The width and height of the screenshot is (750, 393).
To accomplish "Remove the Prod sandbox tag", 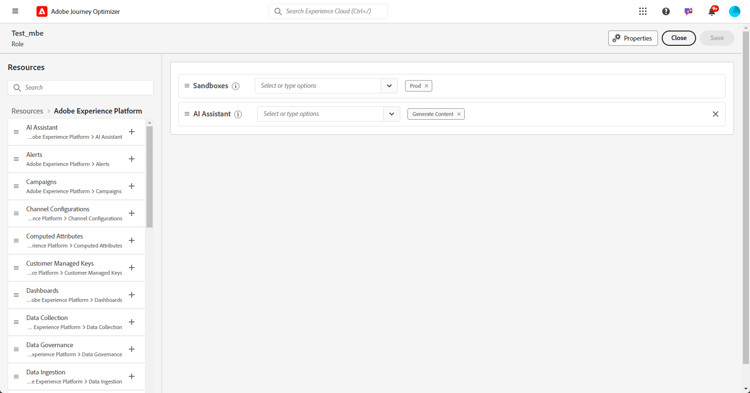I will [427, 86].
